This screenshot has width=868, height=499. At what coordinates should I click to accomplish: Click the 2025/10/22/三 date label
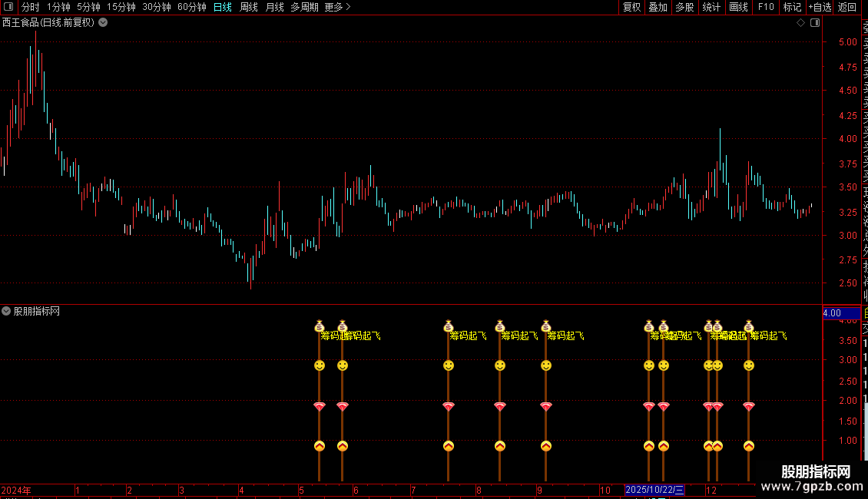pyautogui.click(x=654, y=490)
